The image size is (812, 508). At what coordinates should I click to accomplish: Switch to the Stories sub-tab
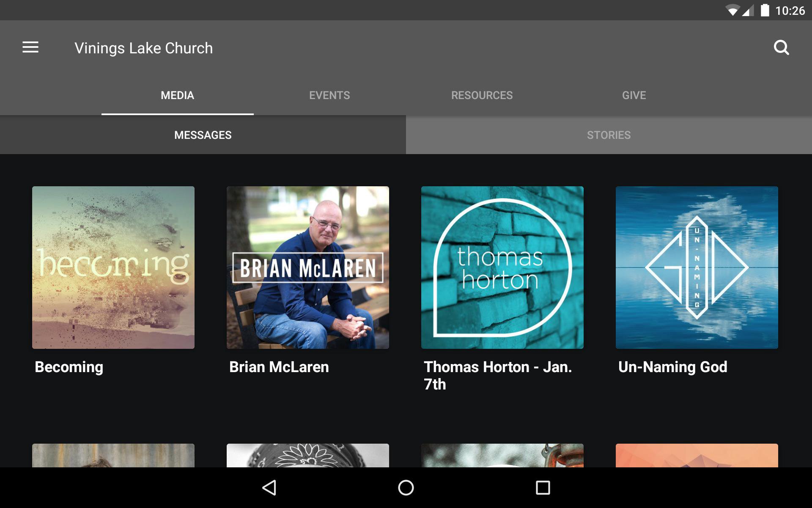[x=609, y=135]
